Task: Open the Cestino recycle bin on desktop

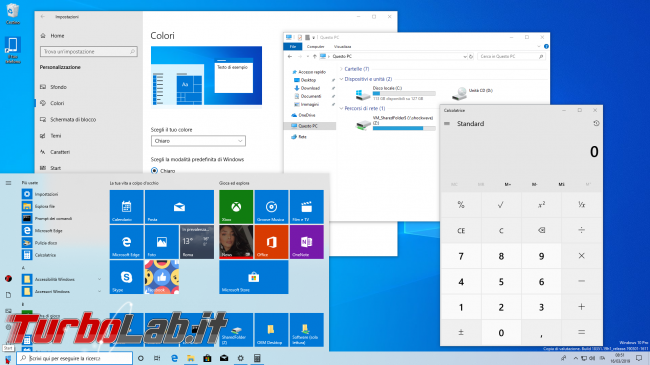Action: click(13, 14)
